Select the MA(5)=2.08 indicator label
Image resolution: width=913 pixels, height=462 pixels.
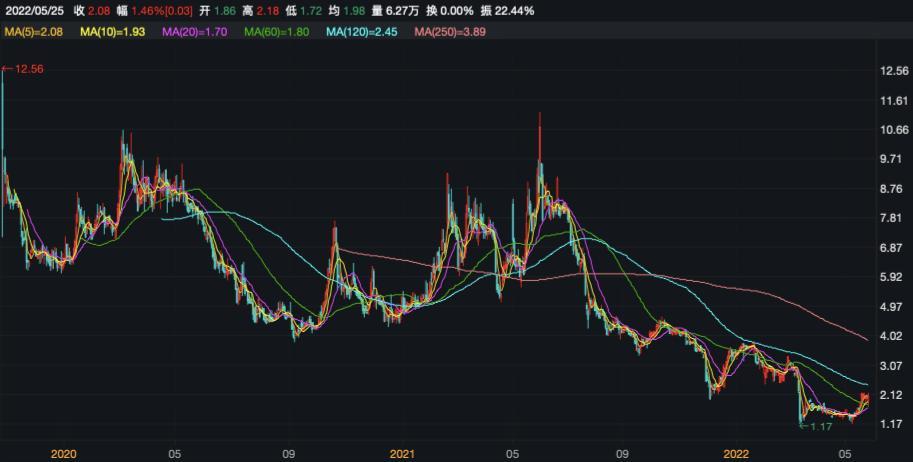33,31
